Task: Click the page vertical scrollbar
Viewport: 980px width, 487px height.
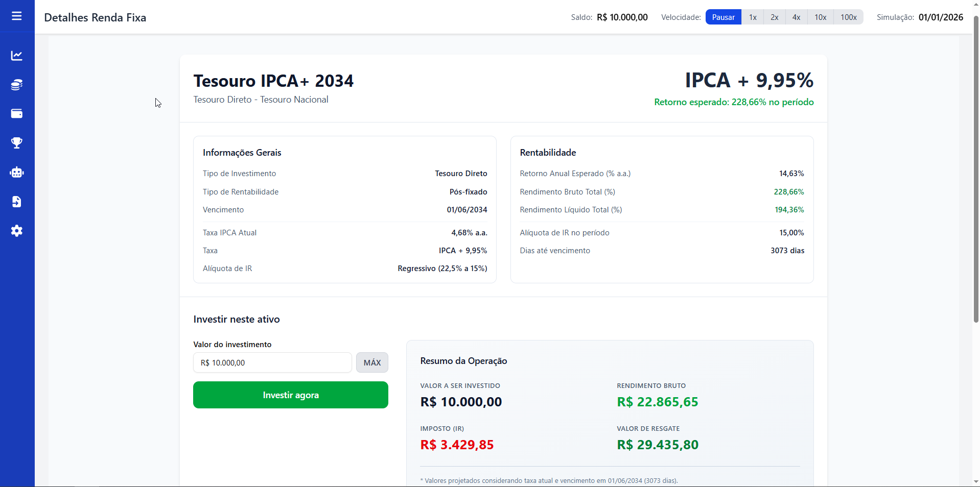Action: click(976, 168)
